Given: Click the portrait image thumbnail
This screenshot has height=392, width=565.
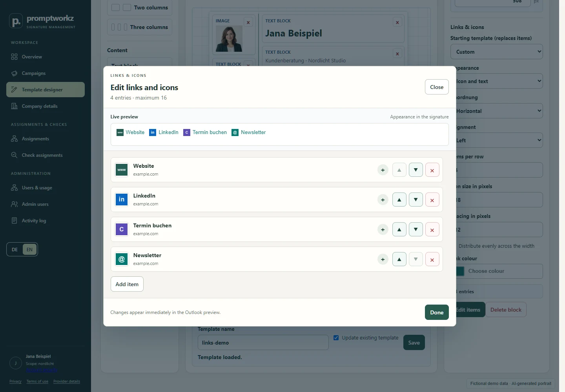Looking at the screenshot, I should 229,39.
